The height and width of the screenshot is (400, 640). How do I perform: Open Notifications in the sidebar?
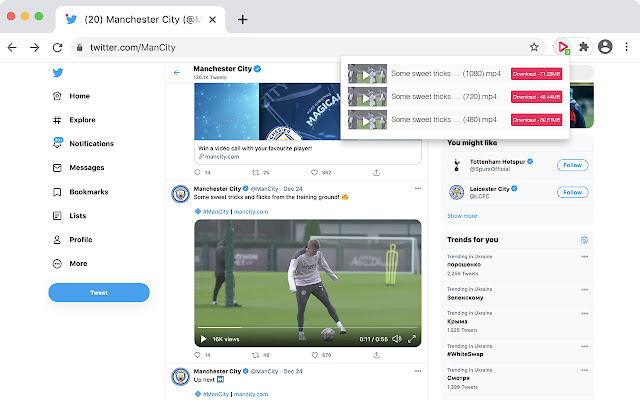click(83, 143)
